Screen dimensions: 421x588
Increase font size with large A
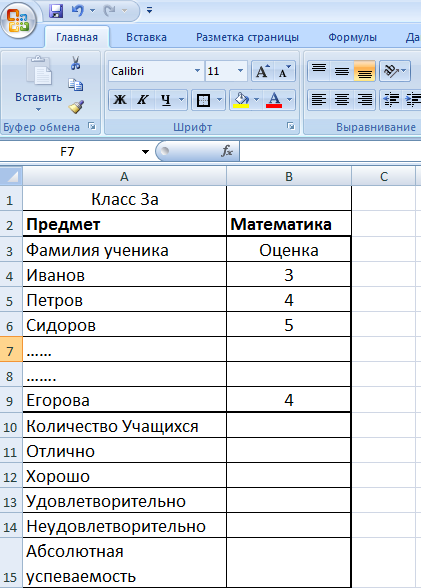point(262,71)
